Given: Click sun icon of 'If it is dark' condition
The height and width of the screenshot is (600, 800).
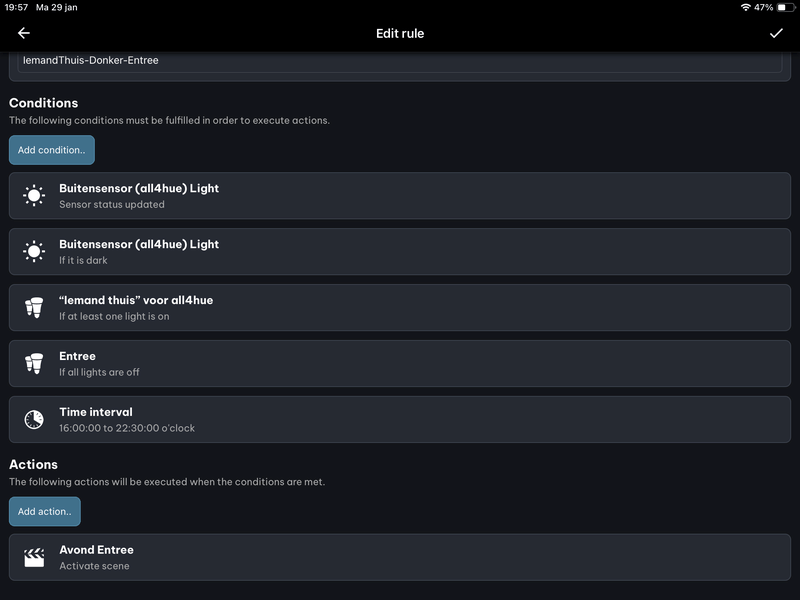Looking at the screenshot, I should [x=34, y=252].
